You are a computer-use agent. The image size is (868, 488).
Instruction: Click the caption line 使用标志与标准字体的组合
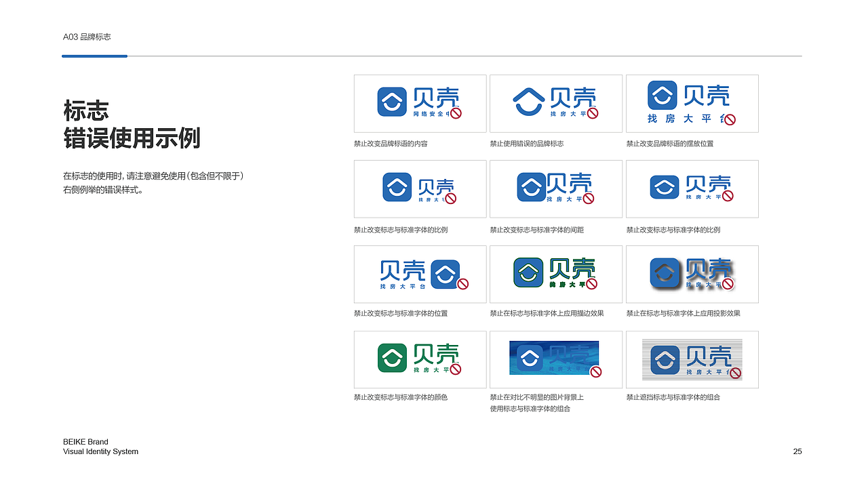point(530,409)
